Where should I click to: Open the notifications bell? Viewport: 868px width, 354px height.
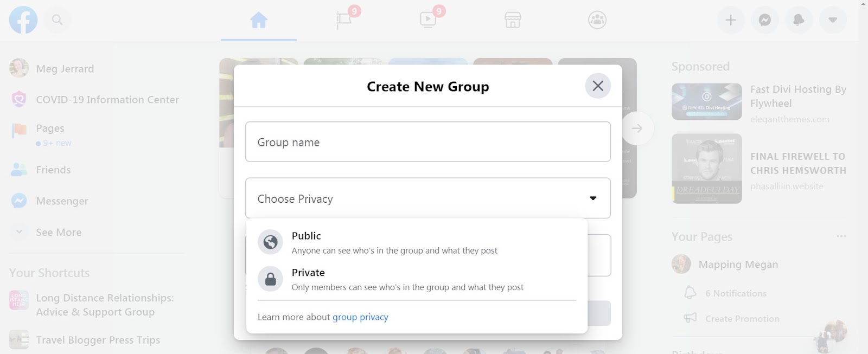coord(799,20)
